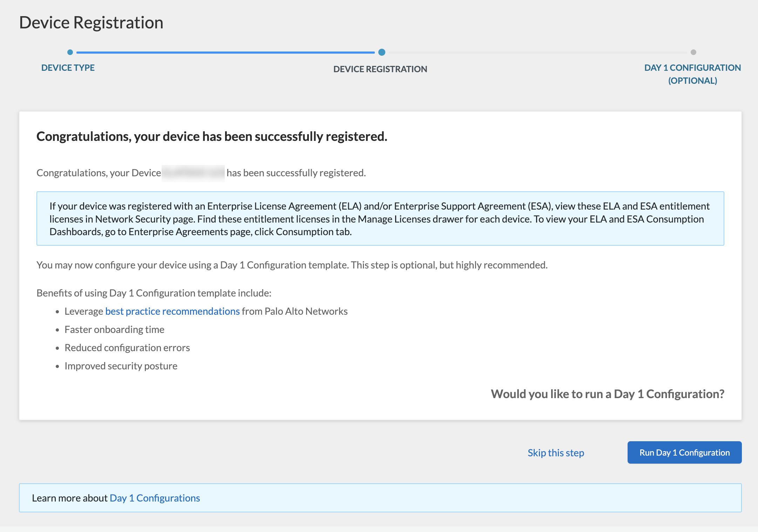
Task: Click the Device Registration page title
Action: coord(91,22)
